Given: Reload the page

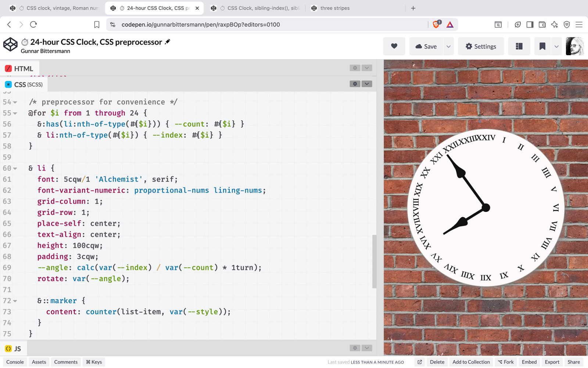Looking at the screenshot, I should [33, 25].
